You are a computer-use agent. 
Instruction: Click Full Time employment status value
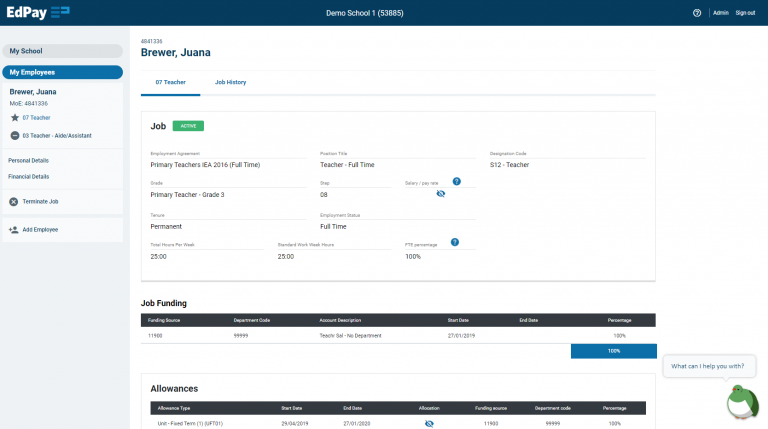333,227
